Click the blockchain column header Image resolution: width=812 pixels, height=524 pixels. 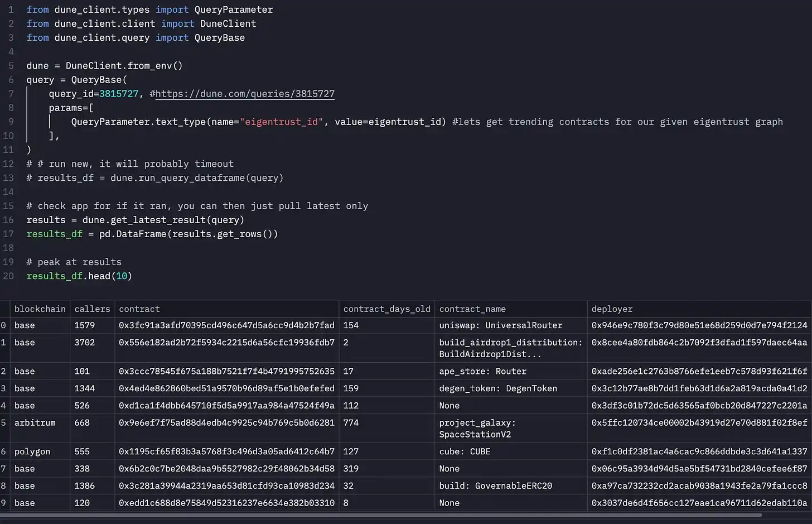click(40, 309)
